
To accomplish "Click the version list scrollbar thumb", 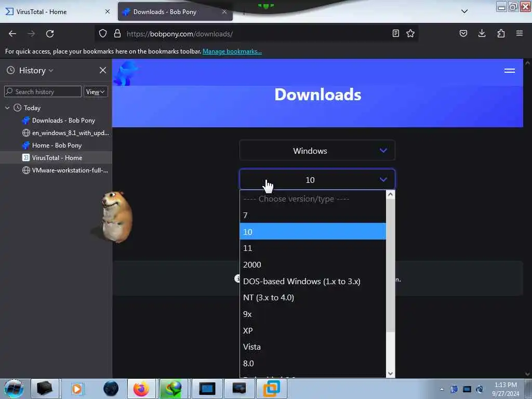I will coord(391,265).
